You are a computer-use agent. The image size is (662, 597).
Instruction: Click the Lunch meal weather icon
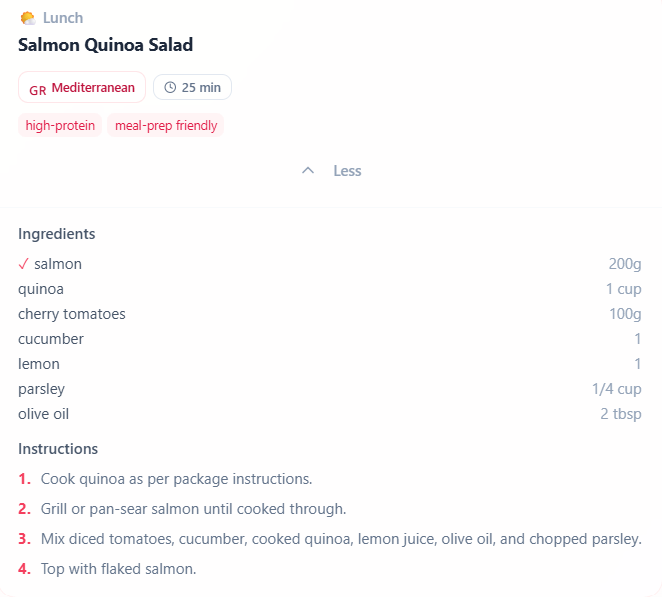click(28, 18)
